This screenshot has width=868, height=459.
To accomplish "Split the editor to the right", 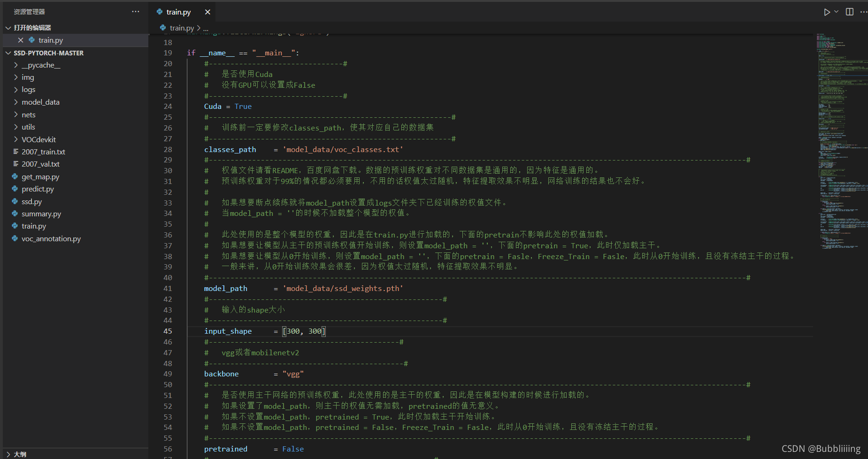I will pos(850,12).
